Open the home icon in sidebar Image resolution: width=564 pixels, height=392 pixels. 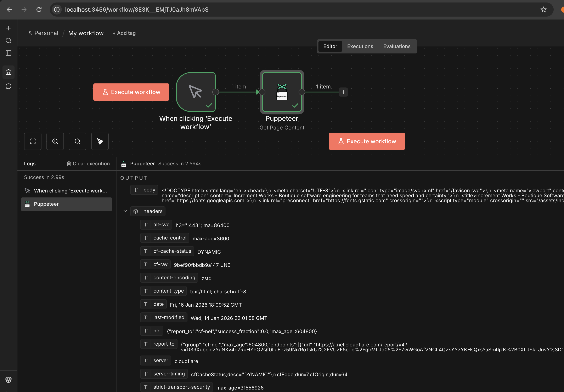9,72
